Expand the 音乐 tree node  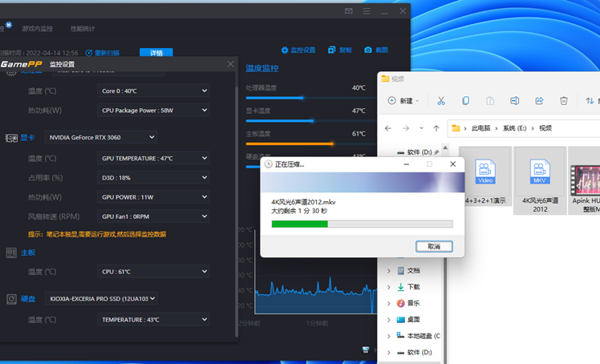388,304
